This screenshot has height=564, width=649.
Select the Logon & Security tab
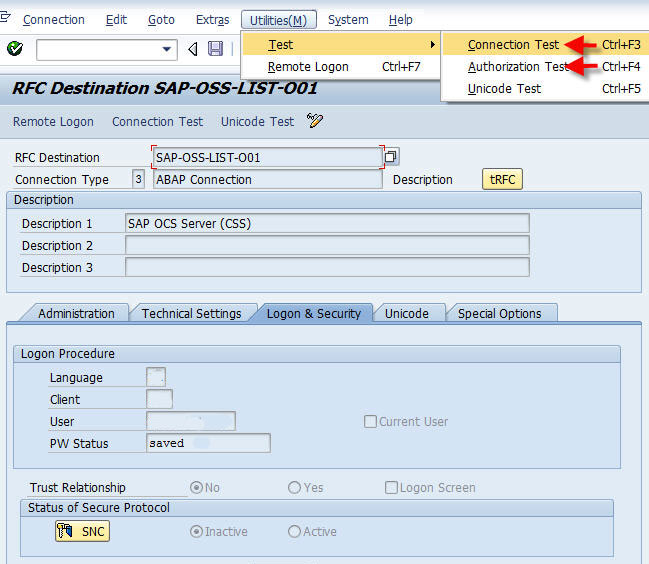(314, 313)
